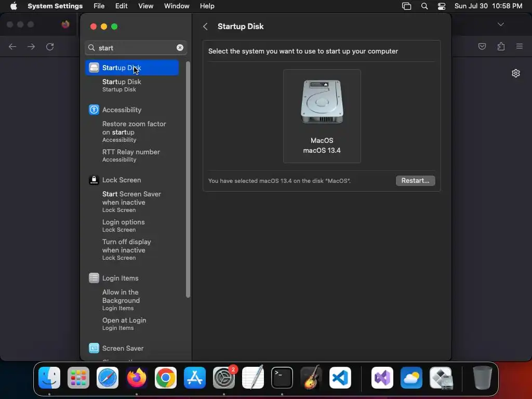Open the System Settings app menu
Screen dimensions: 532x399
click(x=55, y=6)
